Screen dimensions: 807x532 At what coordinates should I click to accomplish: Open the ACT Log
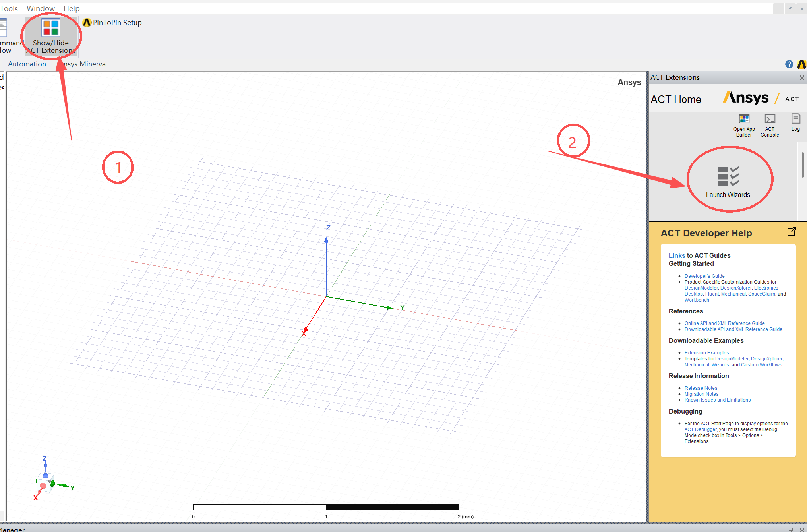point(795,122)
